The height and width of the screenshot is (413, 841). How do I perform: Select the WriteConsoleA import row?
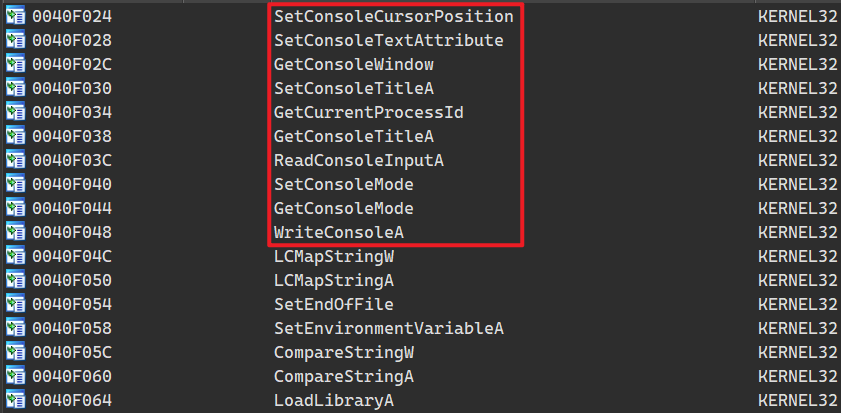tap(339, 233)
